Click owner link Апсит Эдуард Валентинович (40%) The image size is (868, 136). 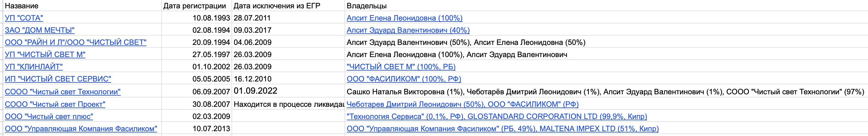pyautogui.click(x=408, y=30)
